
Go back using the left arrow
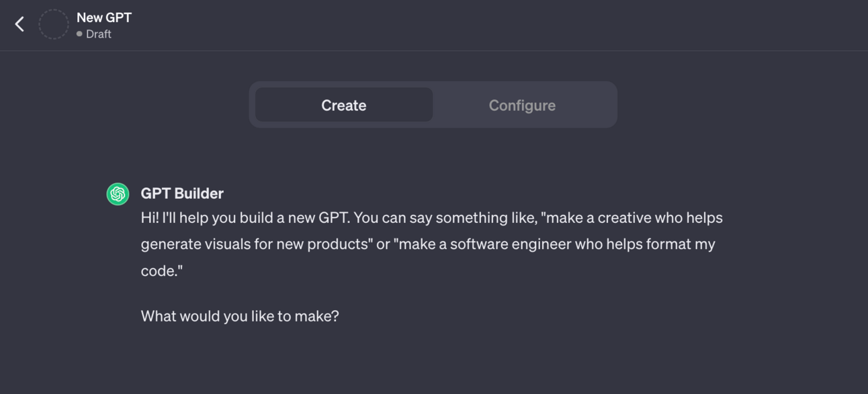19,24
